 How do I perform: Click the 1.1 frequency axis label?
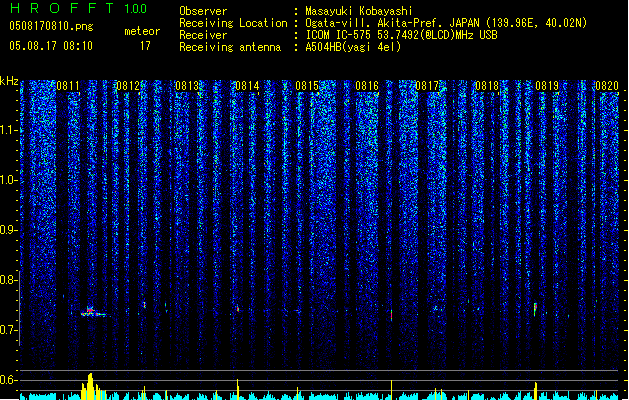(x=9, y=130)
